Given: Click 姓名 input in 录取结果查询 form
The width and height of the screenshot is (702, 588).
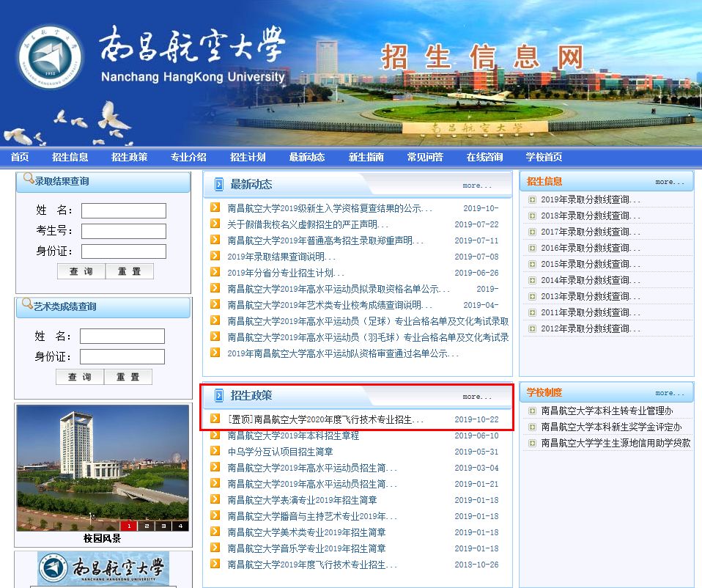Looking at the screenshot, I should [x=124, y=210].
